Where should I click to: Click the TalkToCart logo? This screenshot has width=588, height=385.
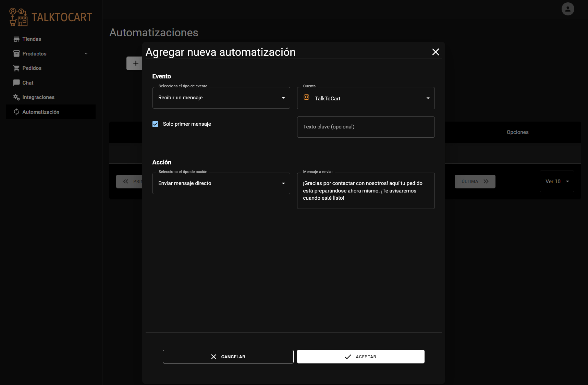click(x=50, y=17)
